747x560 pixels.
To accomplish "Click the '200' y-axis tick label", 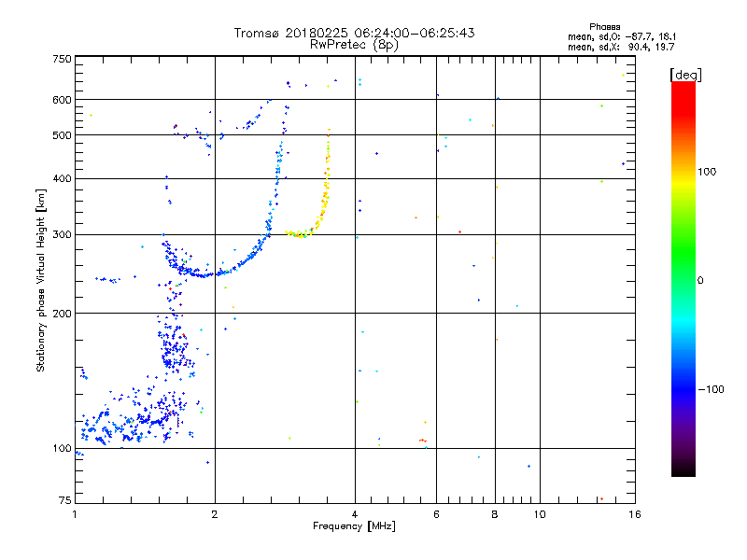I will pyautogui.click(x=62, y=314).
